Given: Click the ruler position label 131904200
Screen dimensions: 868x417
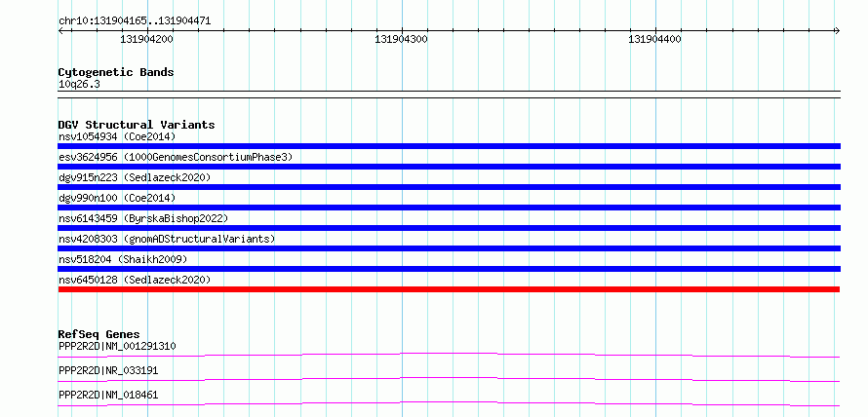Looking at the screenshot, I should (146, 39).
